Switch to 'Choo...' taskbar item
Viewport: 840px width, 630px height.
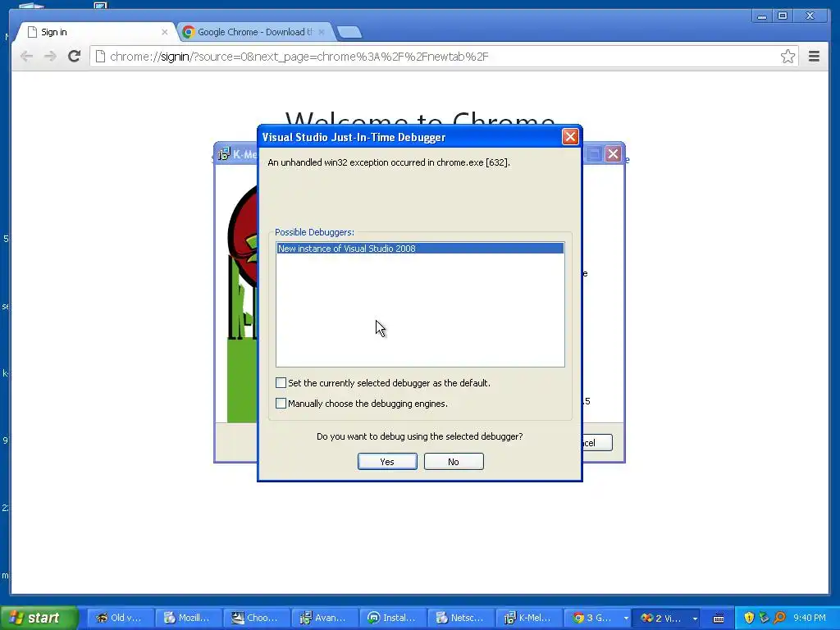tap(257, 618)
